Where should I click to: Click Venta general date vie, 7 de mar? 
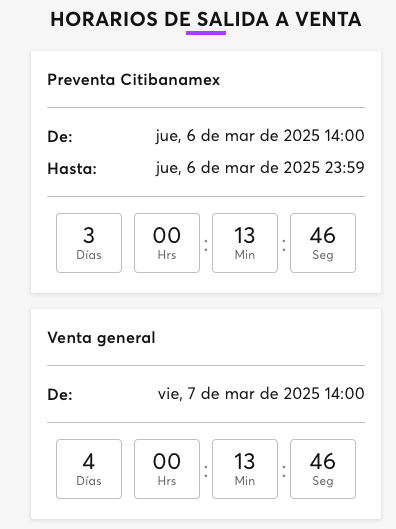pyautogui.click(x=261, y=394)
